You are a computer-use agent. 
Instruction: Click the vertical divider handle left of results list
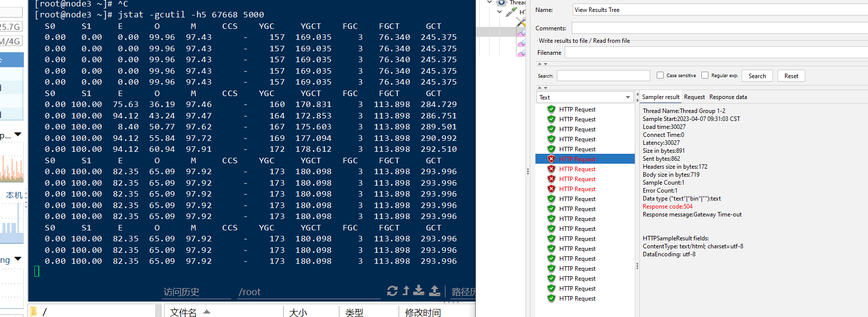(527, 171)
